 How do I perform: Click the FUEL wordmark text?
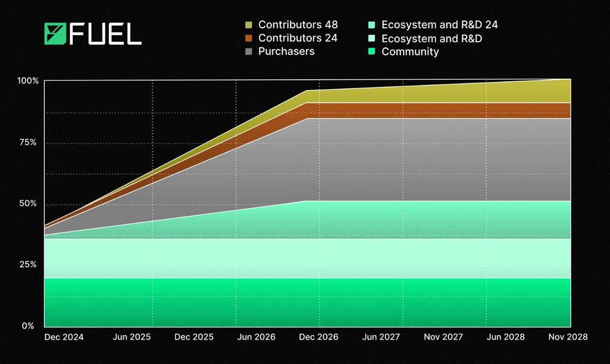(105, 35)
